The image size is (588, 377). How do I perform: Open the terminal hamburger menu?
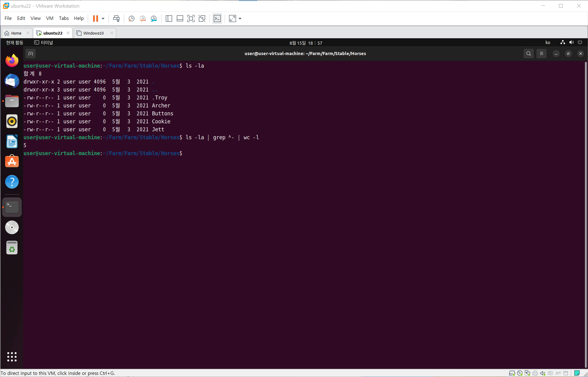[x=541, y=54]
